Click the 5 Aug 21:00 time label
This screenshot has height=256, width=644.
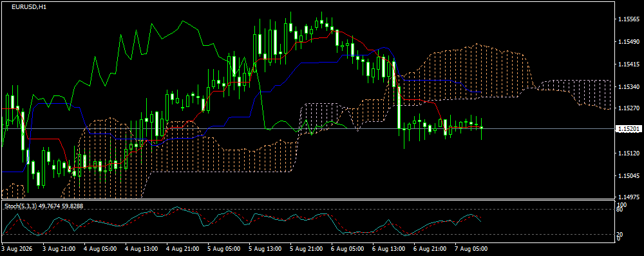click(307, 249)
